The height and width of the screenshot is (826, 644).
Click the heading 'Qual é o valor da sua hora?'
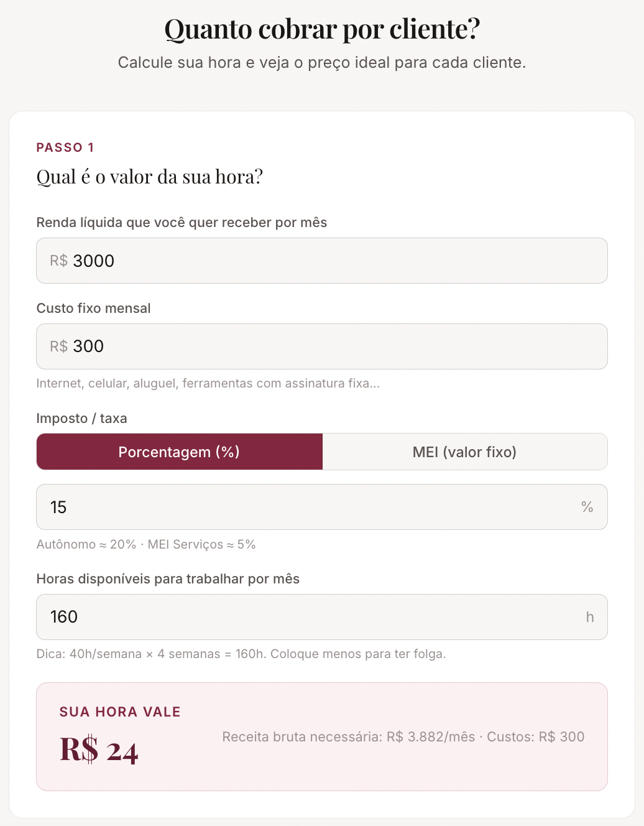tap(150, 177)
